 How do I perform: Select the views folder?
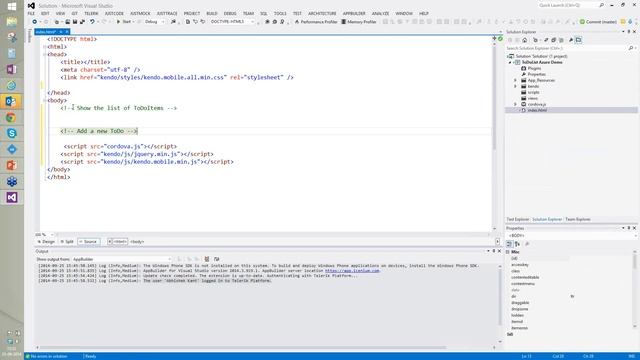click(x=533, y=98)
